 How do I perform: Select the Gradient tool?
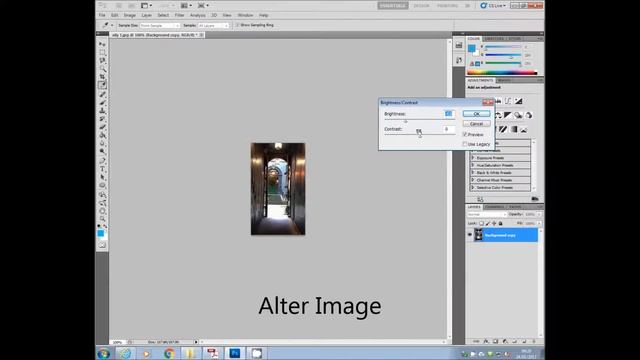(102, 135)
